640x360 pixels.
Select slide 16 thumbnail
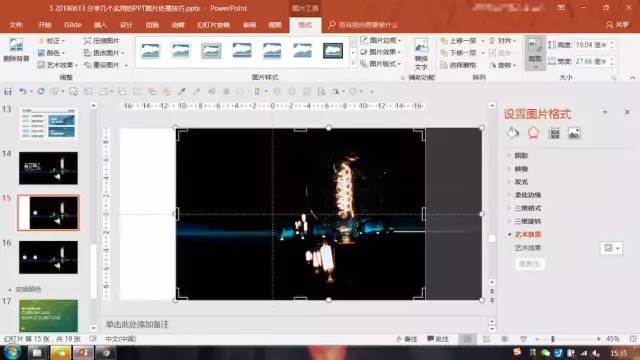point(48,257)
